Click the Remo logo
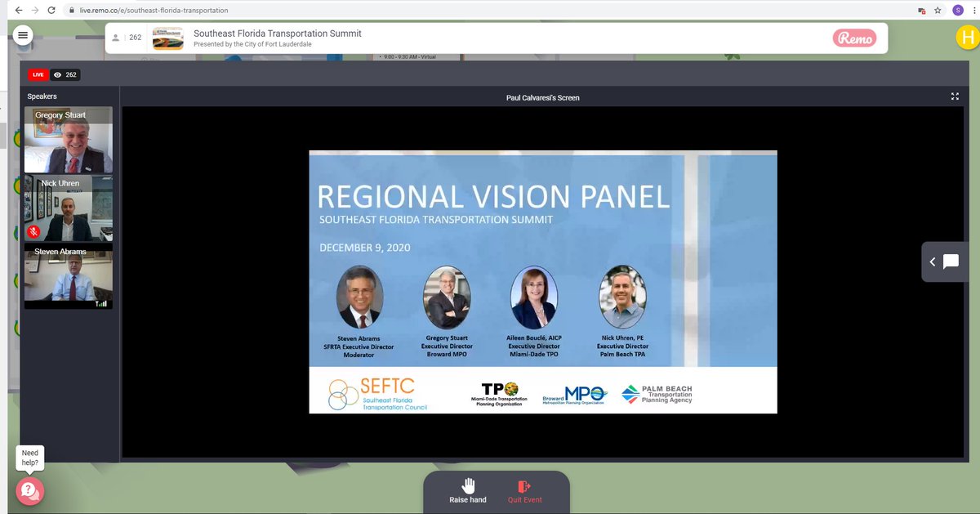980x514 pixels. tap(854, 38)
